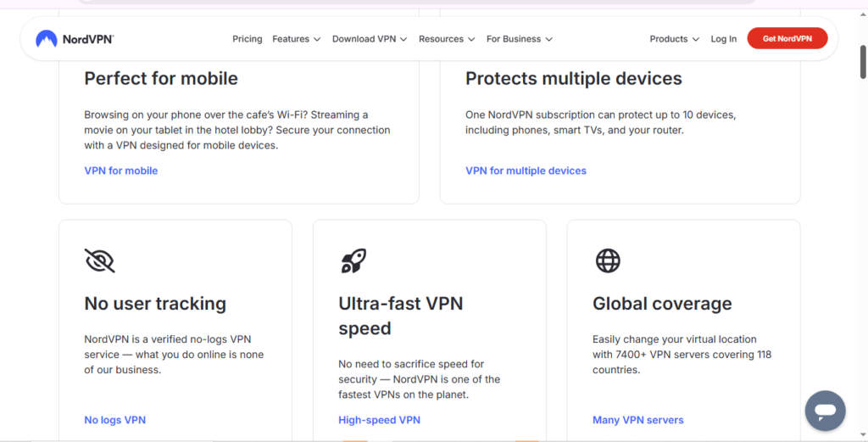Click the rocket icon above Ultra-fast VPN speed
The height and width of the screenshot is (442, 868).
[353, 260]
